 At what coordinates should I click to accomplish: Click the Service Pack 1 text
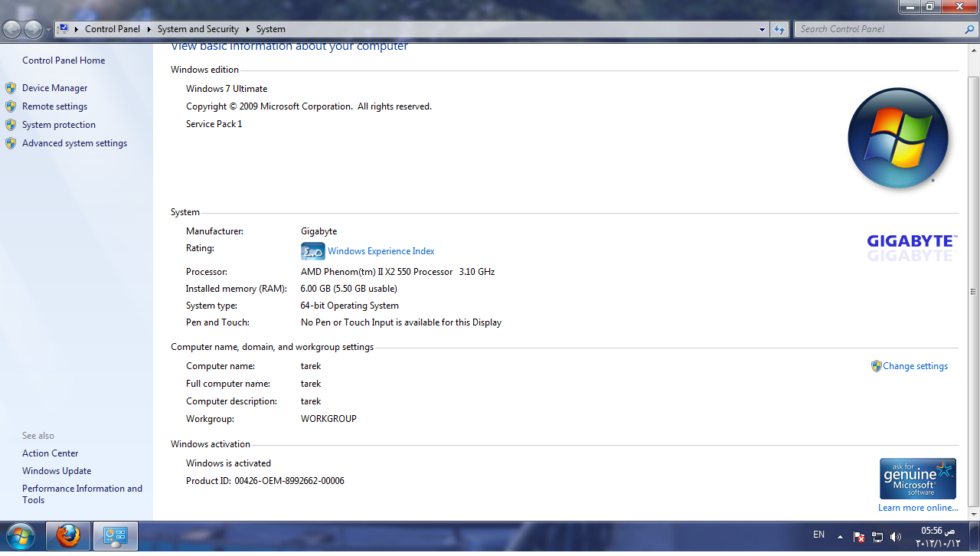tap(214, 124)
